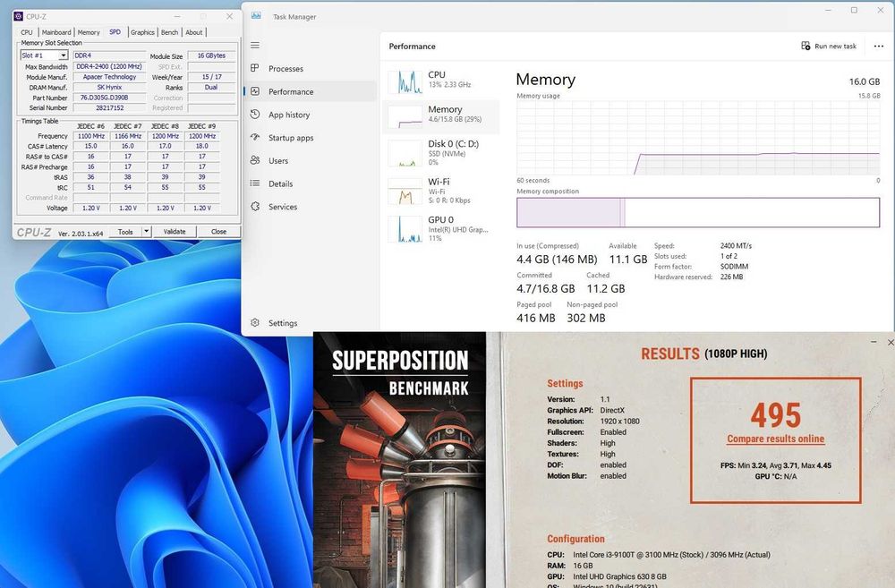This screenshot has height=588, width=895.
Task: Select the Wi-Fi performance graph thumbnail
Action: coord(405,192)
